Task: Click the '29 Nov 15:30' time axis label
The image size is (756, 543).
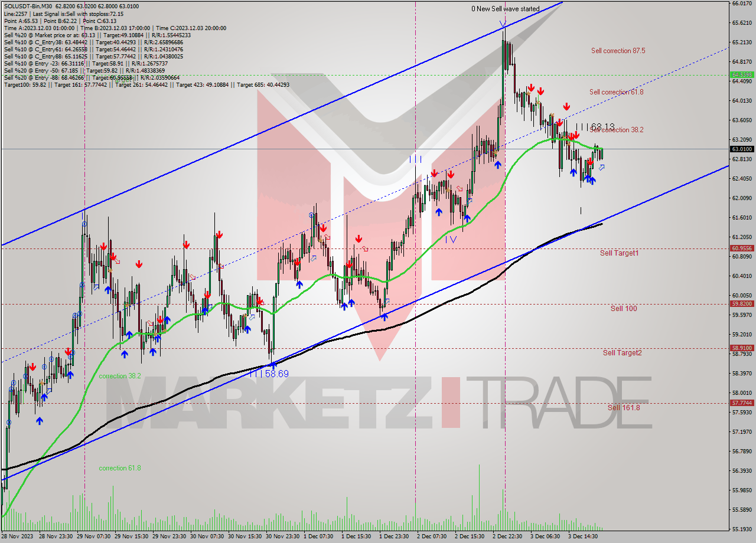Action: click(x=132, y=537)
